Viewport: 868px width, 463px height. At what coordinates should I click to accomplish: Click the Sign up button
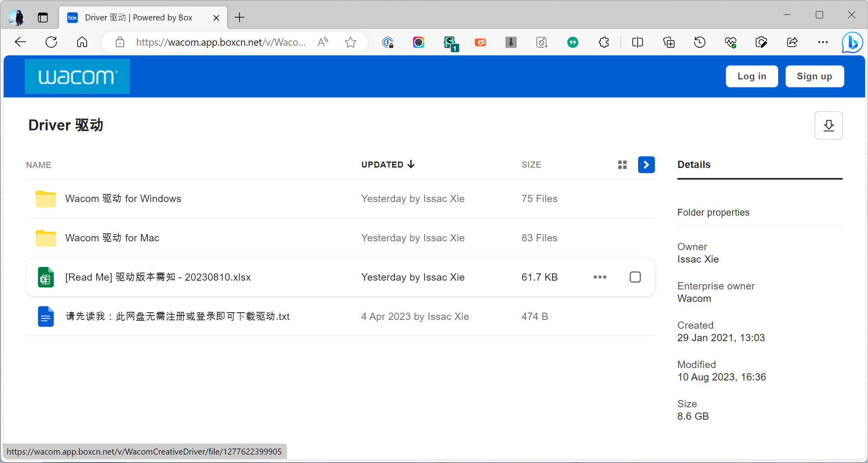[x=814, y=76]
